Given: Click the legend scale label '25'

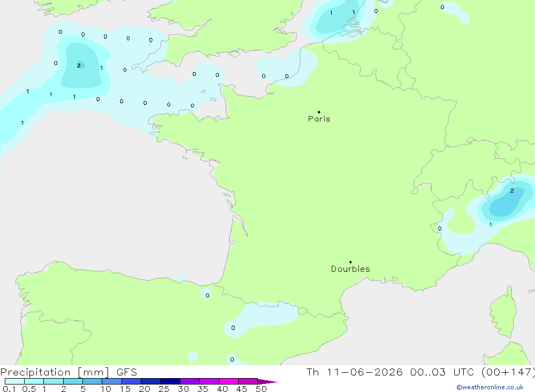Looking at the screenshot, I should point(164,389).
